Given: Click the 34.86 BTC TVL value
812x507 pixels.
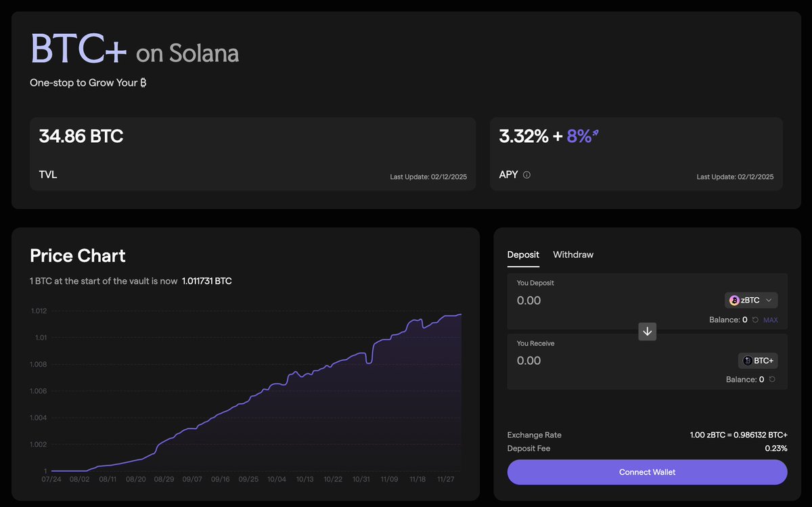Looking at the screenshot, I should [x=81, y=136].
